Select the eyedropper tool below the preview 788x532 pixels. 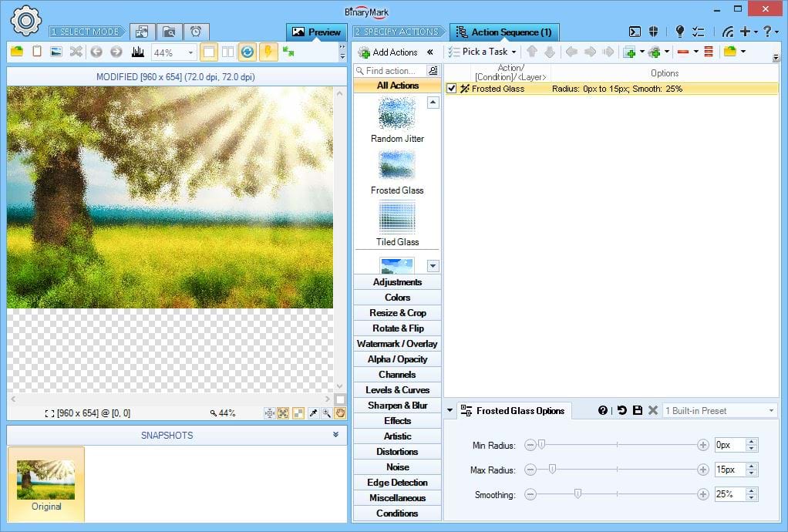point(313,413)
